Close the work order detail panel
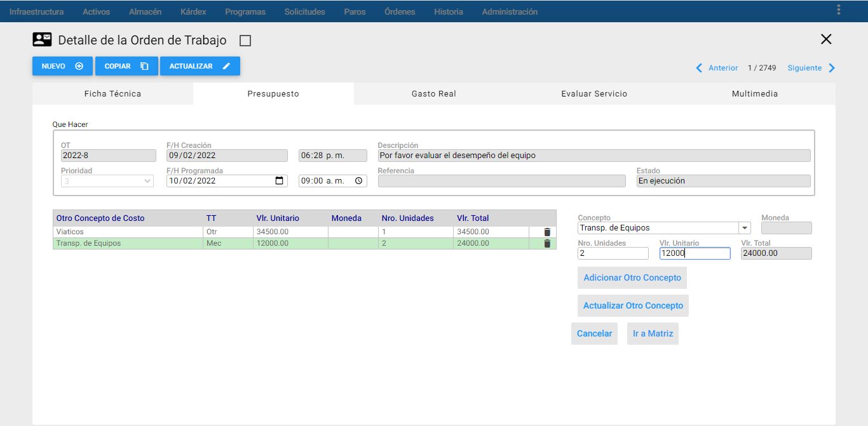 [x=826, y=39]
